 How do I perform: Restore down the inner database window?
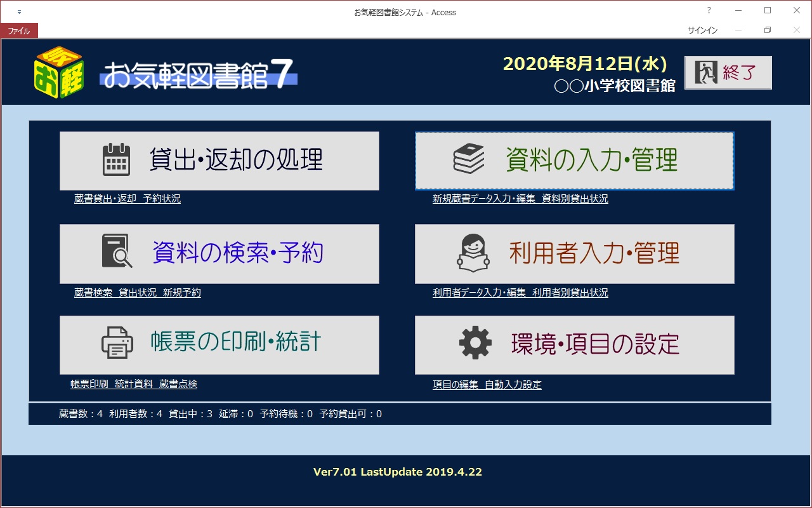768,30
